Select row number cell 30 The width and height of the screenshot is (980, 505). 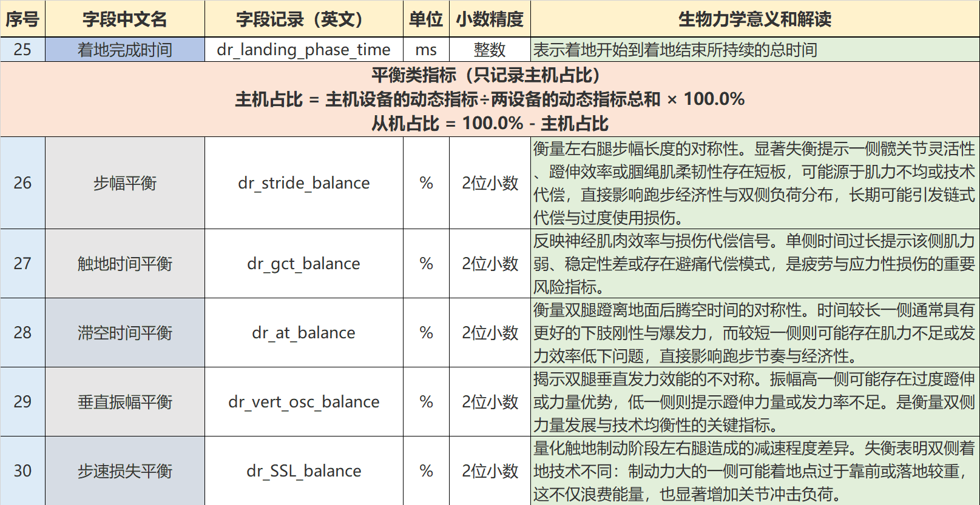coord(22,471)
